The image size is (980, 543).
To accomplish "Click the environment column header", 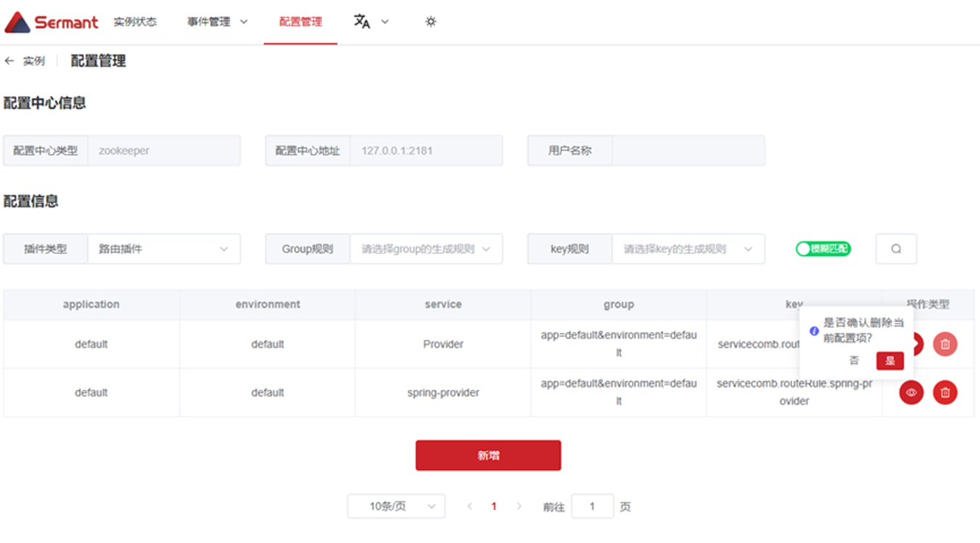I will coord(268,305).
